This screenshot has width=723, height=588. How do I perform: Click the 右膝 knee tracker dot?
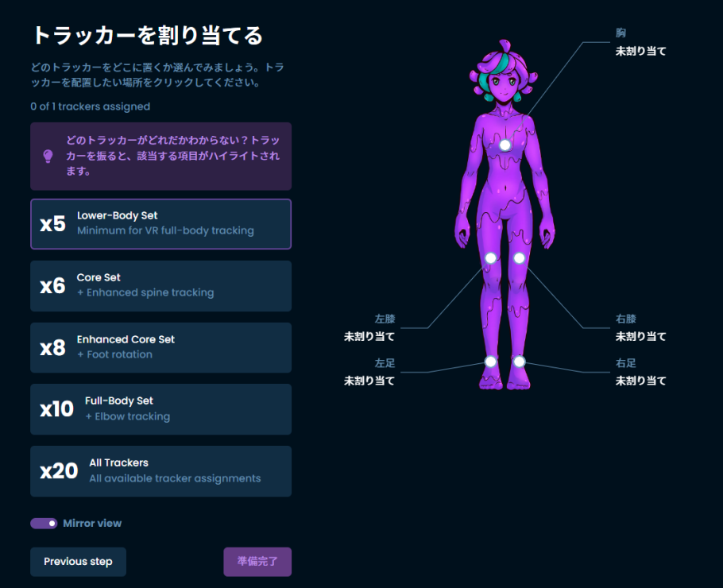[519, 258]
